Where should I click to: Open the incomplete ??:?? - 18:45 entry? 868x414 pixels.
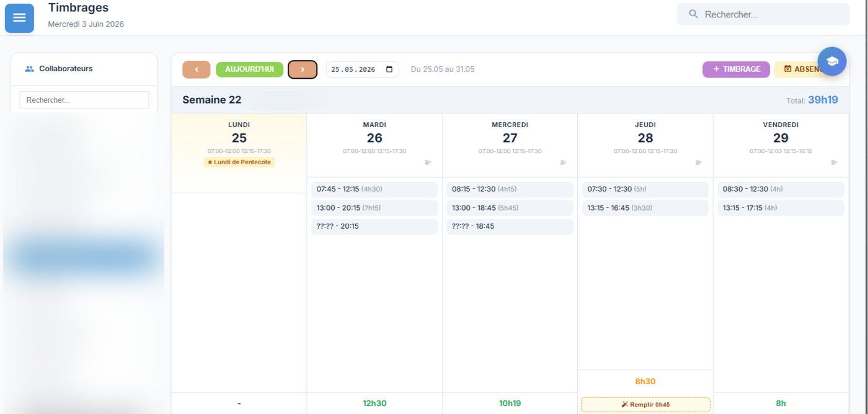(x=510, y=226)
